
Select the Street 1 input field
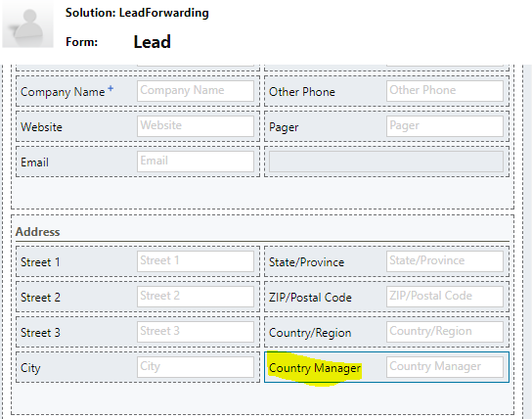[196, 261]
